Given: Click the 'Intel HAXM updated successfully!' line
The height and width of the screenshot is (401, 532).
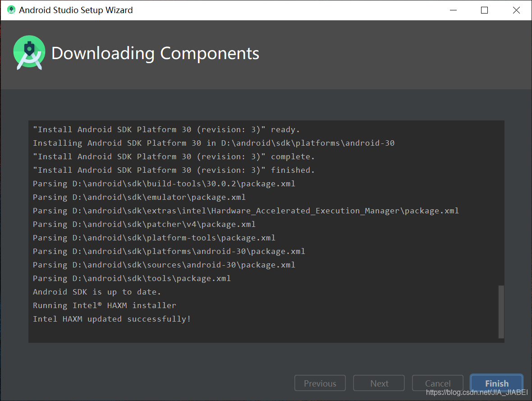Looking at the screenshot, I should [x=112, y=319].
